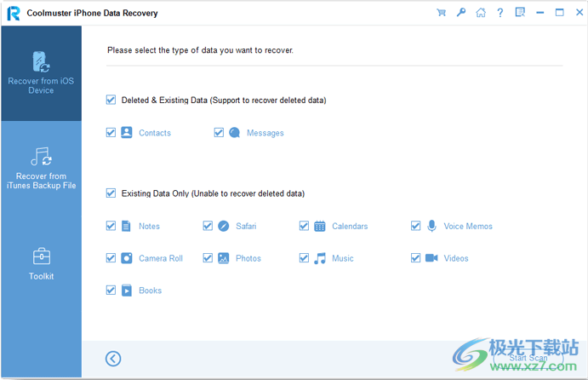Toggle the Camera Roll checkbox
This screenshot has width=588, height=380.
point(111,258)
